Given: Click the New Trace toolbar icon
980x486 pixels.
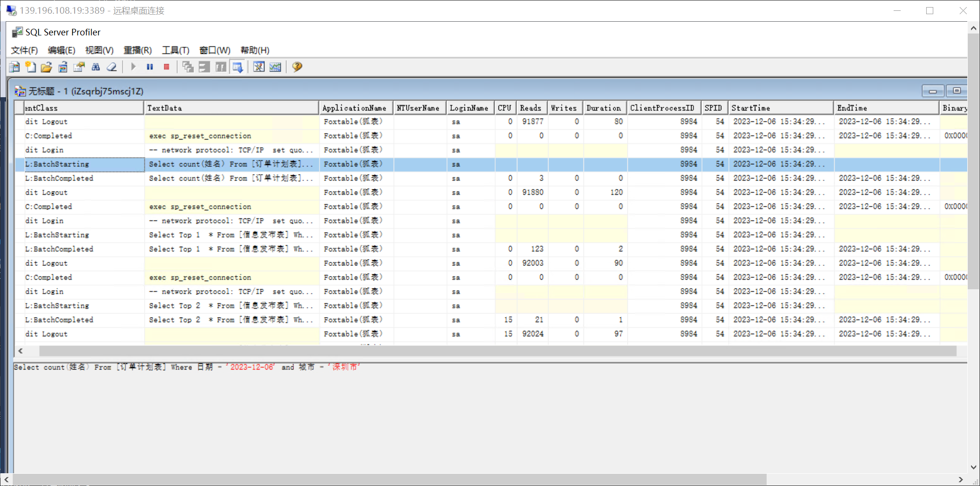Looking at the screenshot, I should [x=15, y=67].
